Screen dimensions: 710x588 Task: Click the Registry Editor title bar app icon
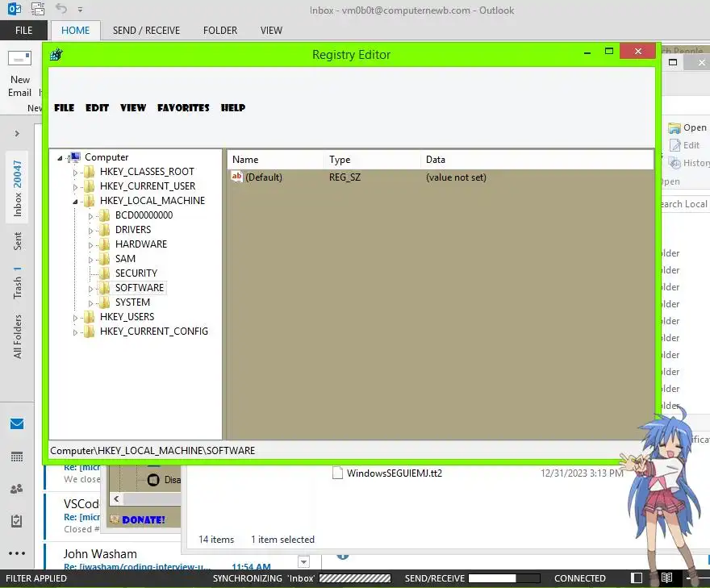(56, 55)
